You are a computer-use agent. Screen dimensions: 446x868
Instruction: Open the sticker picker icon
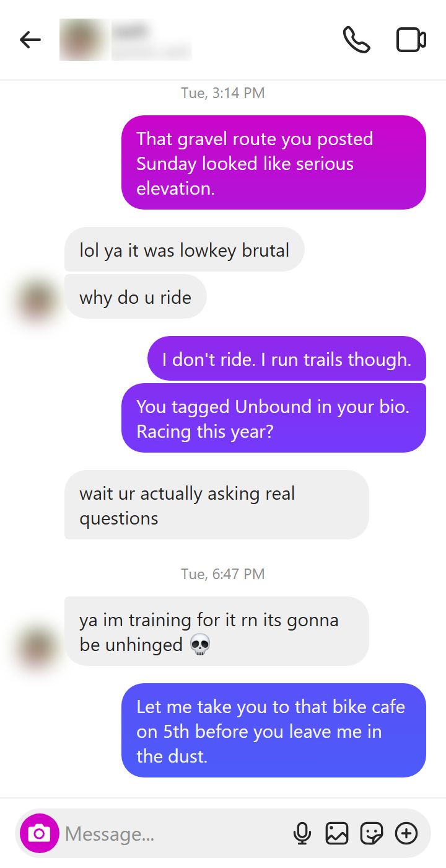(x=372, y=833)
